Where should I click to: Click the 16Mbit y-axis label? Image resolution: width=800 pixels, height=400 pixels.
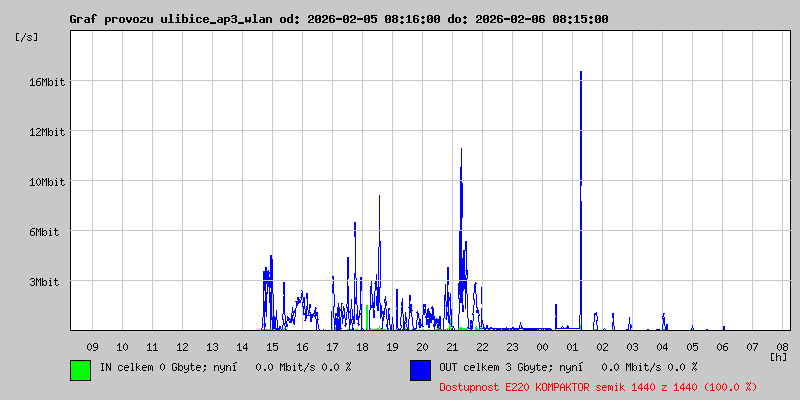pyautogui.click(x=46, y=82)
